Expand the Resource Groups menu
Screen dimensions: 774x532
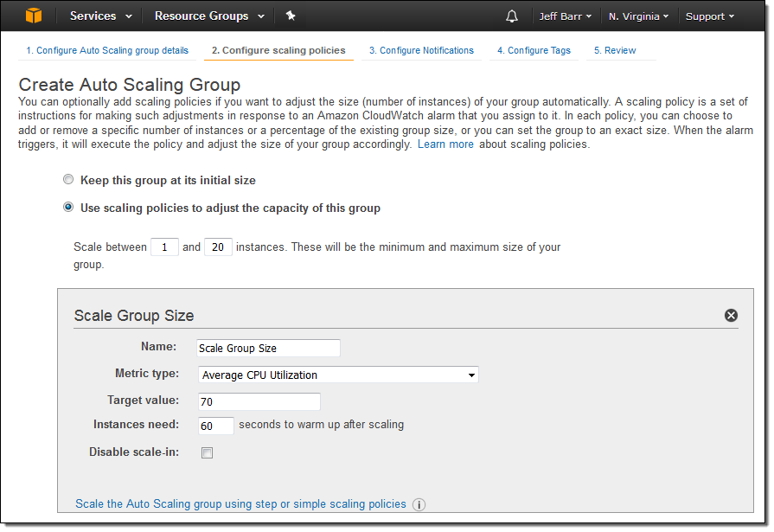tap(208, 16)
